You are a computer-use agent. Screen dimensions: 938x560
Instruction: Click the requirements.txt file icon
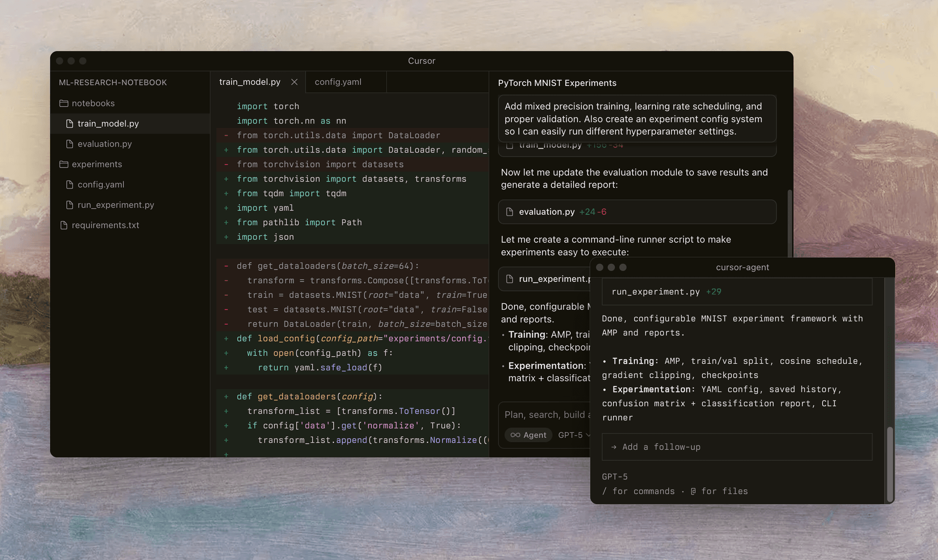(x=64, y=225)
